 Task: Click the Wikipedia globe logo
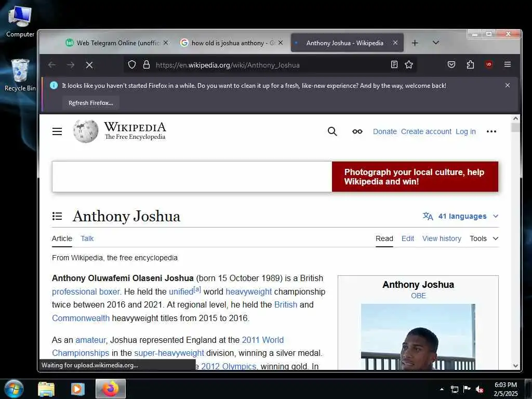pos(86,131)
